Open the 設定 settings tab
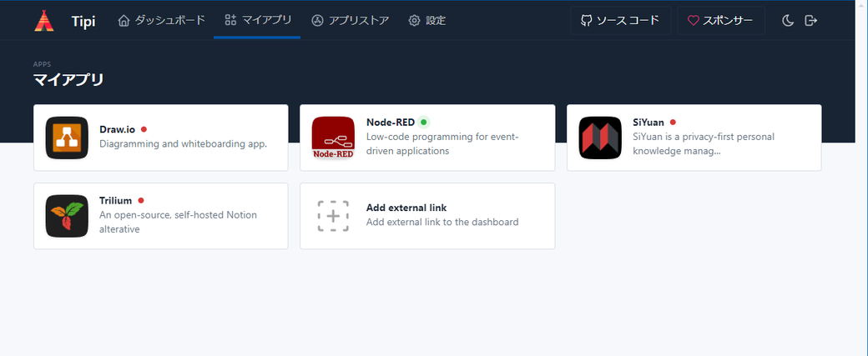Image resolution: width=868 pixels, height=356 pixels. pos(426,20)
